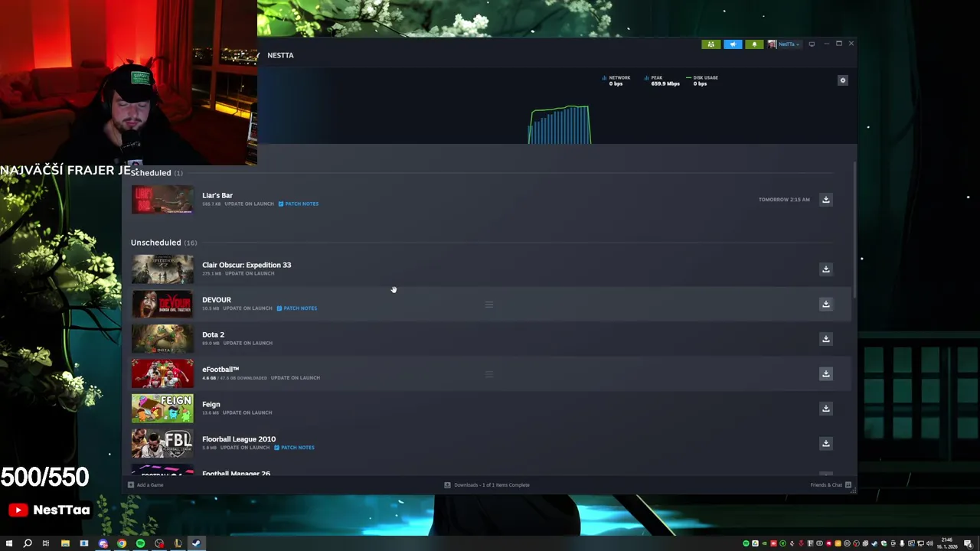Open the taskbar clock showing 21:46
The height and width of the screenshot is (551, 980).
point(948,543)
